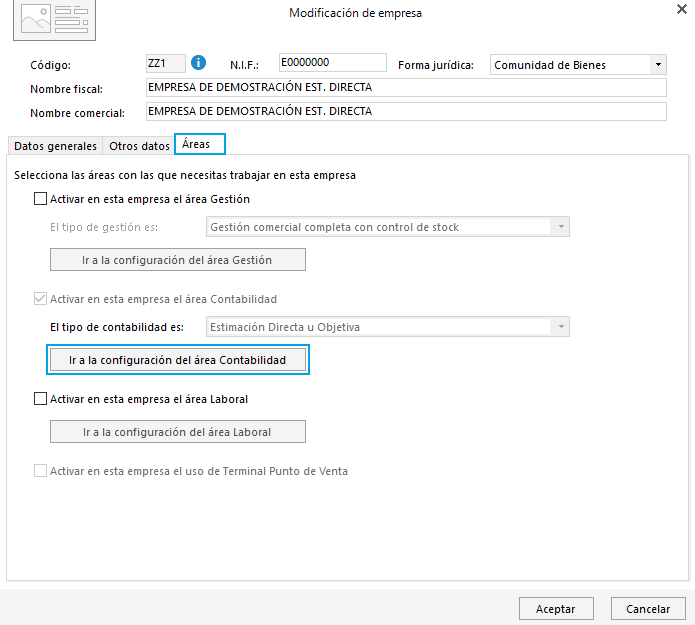Click the Nombre comercial text field
This screenshot has width=695, height=625.
click(406, 111)
